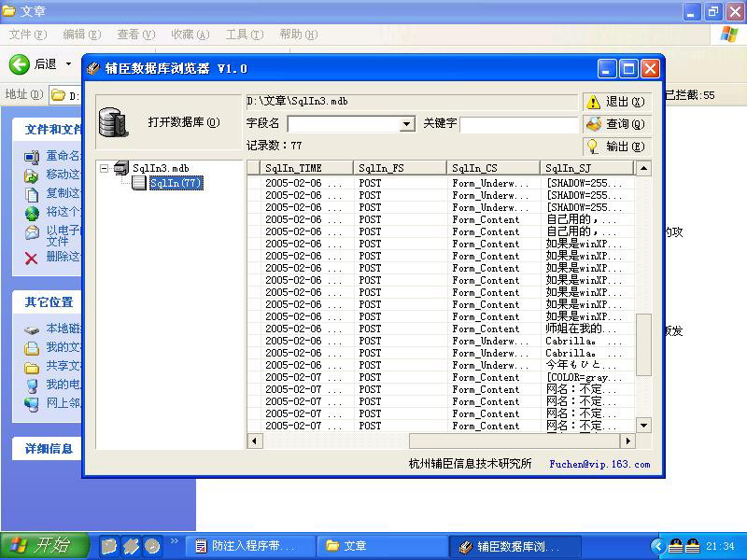The image size is (747, 560).
Task: Select row with 师姐在我的 content
Action: [441, 329]
